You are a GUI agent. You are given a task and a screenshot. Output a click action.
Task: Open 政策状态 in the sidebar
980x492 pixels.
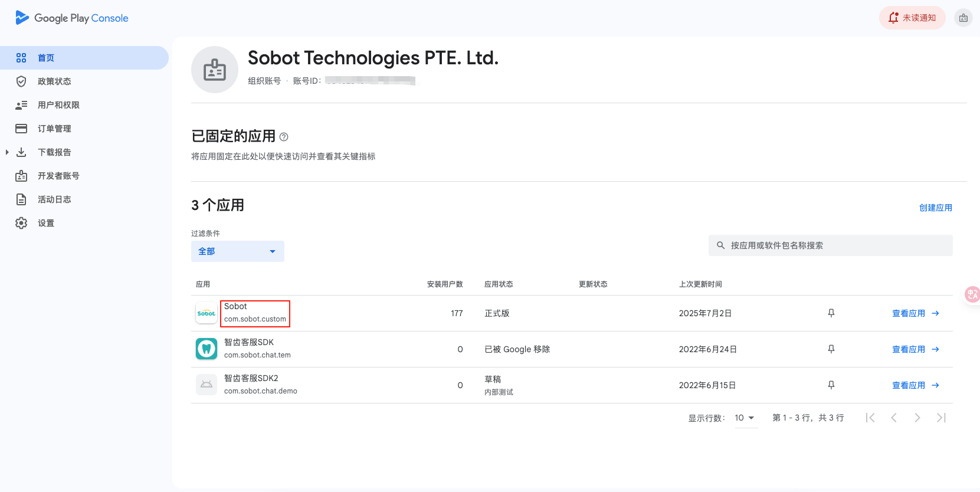[84, 81]
